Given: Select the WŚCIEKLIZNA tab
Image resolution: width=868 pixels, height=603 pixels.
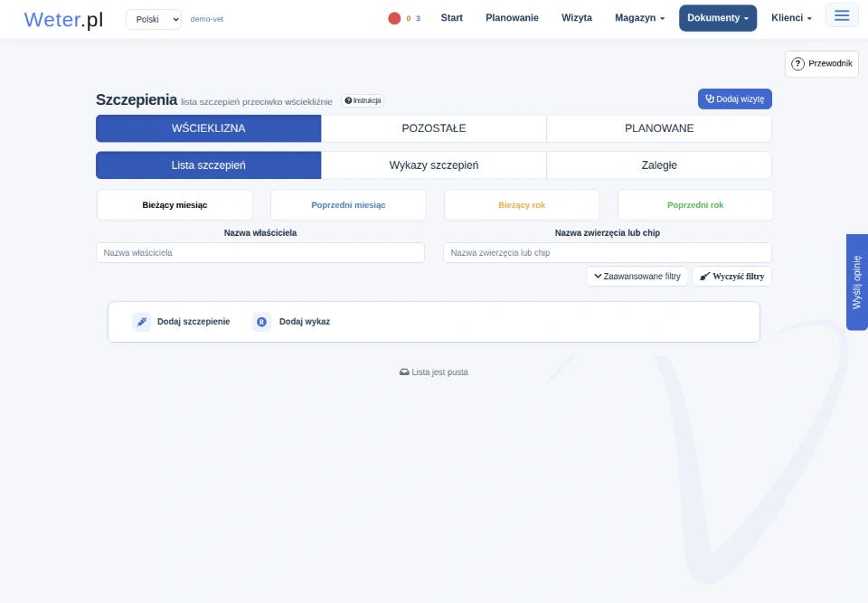Looking at the screenshot, I should pyautogui.click(x=208, y=128).
